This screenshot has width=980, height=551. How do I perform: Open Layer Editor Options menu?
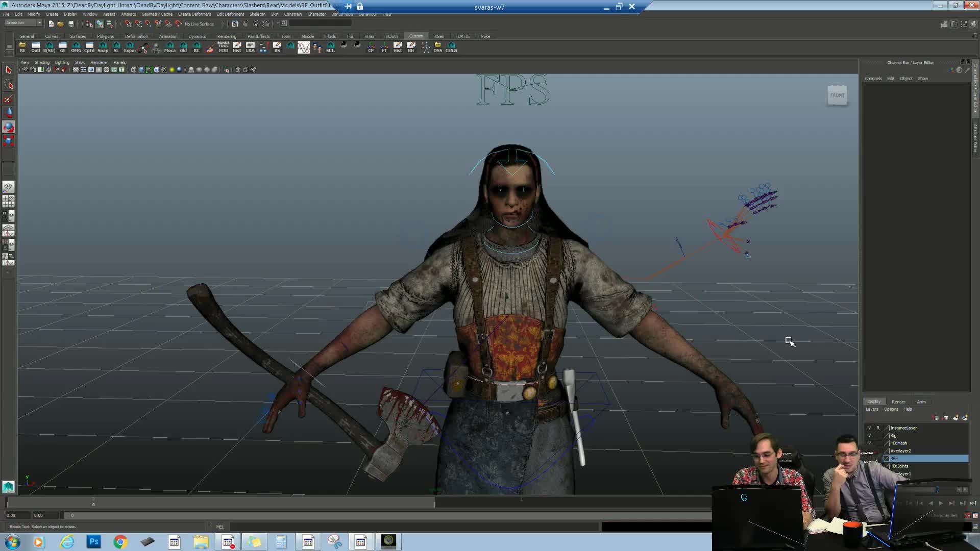tap(891, 409)
